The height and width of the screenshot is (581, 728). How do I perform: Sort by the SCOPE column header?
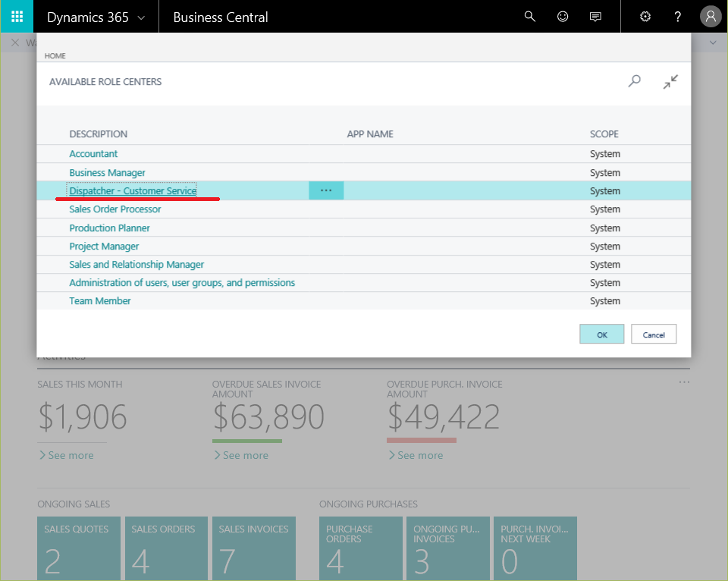tap(604, 134)
